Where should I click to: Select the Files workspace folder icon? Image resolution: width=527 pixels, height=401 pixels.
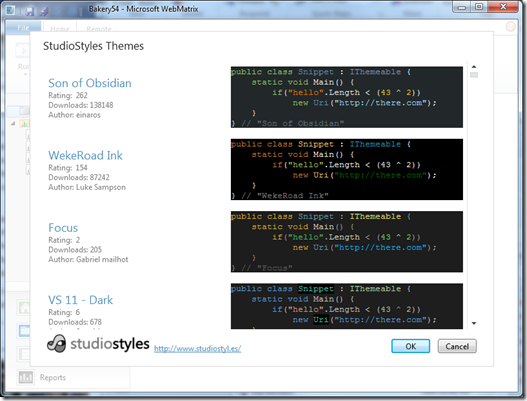24,331
